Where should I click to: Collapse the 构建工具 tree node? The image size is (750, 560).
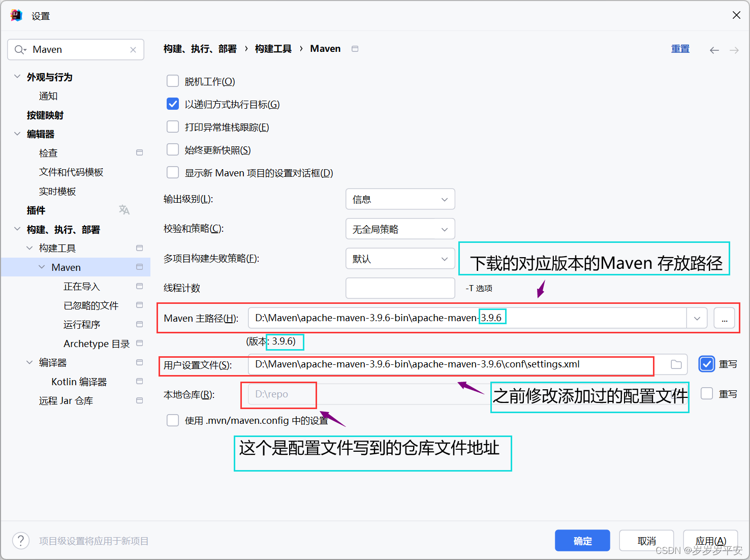pyautogui.click(x=29, y=248)
